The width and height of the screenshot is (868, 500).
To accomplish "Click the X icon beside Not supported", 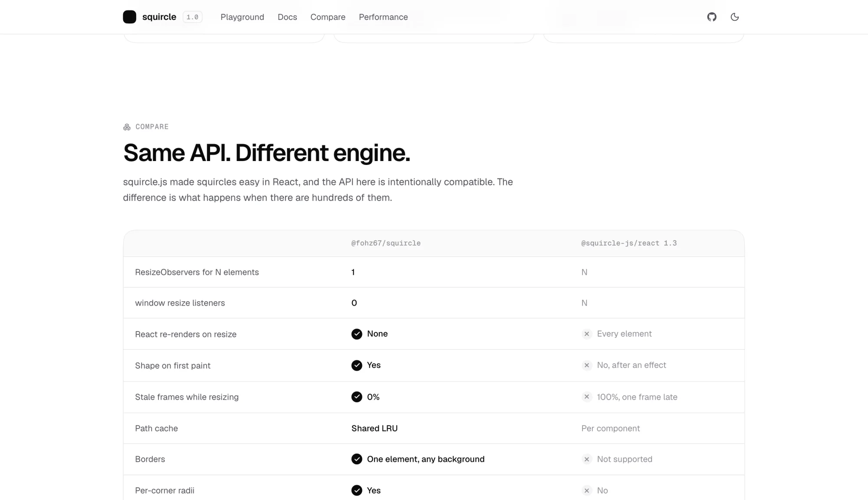I will coord(587,459).
